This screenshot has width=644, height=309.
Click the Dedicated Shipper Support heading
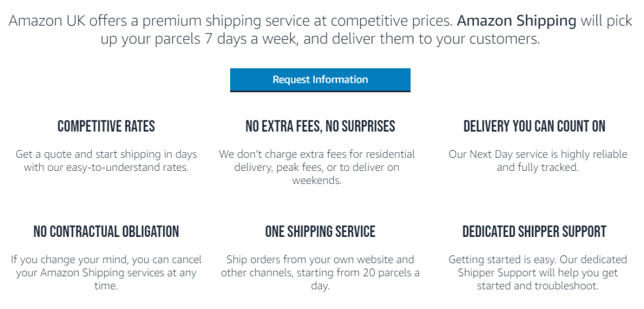(534, 232)
